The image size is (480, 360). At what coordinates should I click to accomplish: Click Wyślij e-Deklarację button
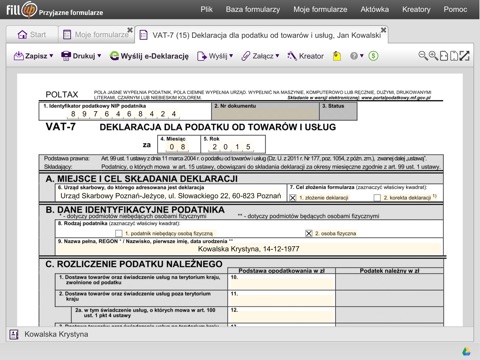click(149, 56)
